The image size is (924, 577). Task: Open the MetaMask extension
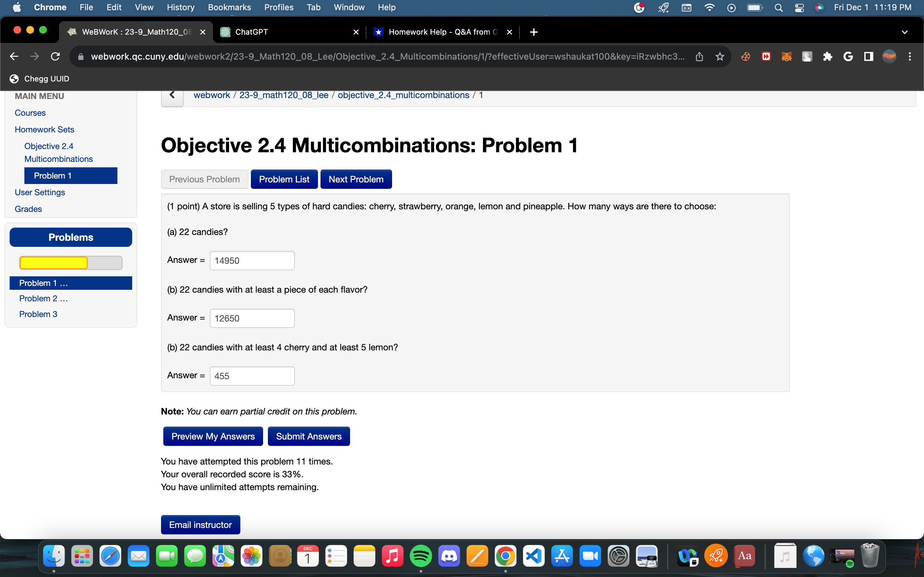tap(787, 56)
